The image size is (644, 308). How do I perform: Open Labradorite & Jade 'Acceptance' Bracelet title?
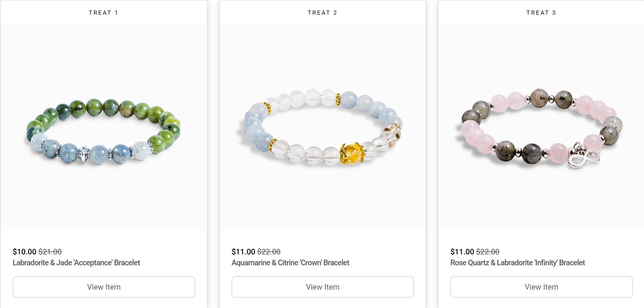click(x=76, y=263)
